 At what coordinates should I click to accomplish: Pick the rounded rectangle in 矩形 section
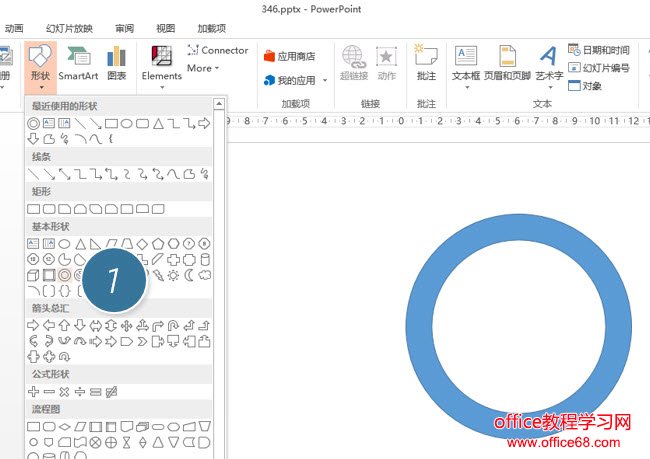tap(48, 209)
